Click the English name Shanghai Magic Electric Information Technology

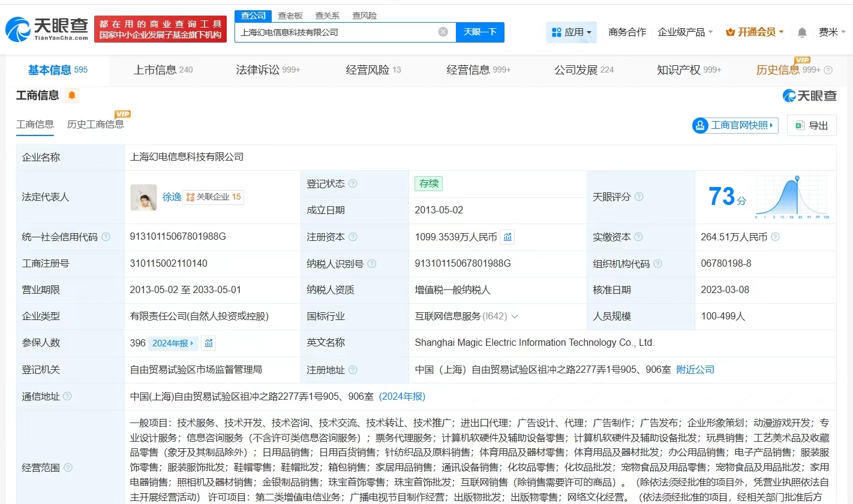(534, 343)
